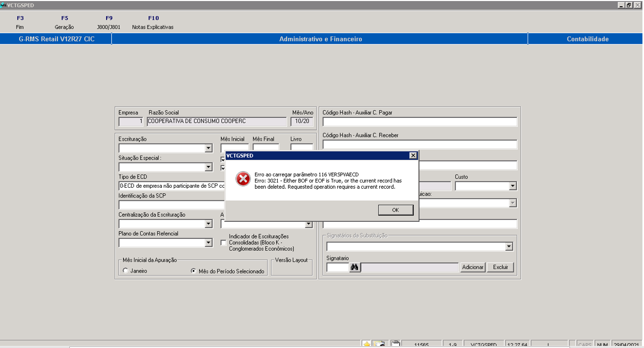
Task: Click the Mês Final input field
Action: tap(266, 147)
